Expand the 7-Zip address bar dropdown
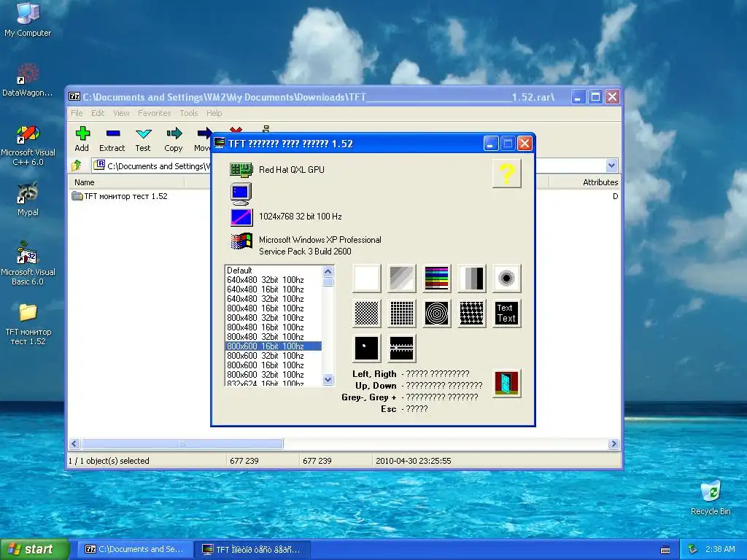747x560 pixels. coord(612,166)
